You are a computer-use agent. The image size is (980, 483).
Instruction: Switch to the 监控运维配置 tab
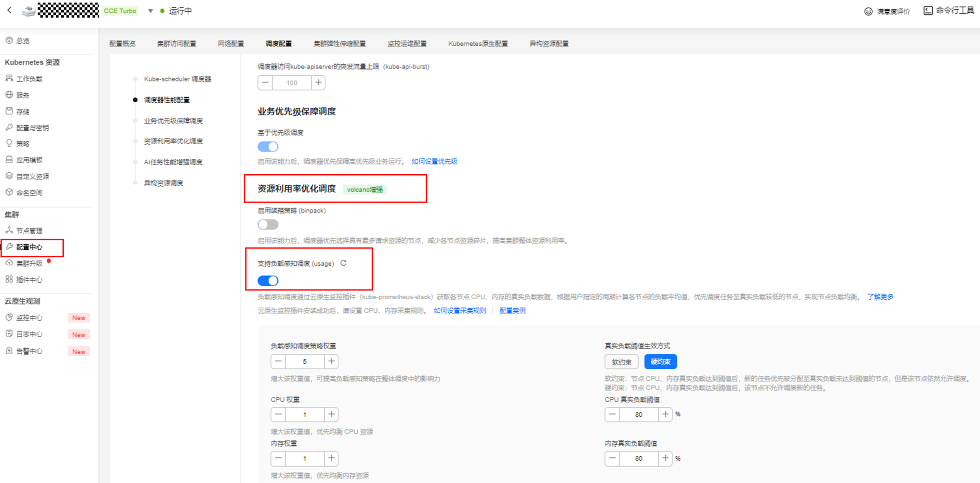click(407, 43)
